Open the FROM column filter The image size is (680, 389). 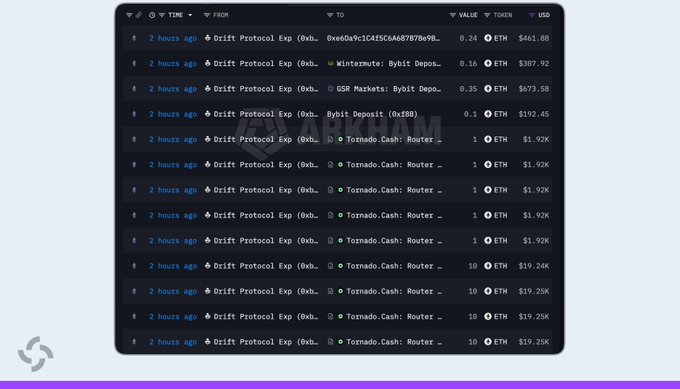(x=207, y=15)
